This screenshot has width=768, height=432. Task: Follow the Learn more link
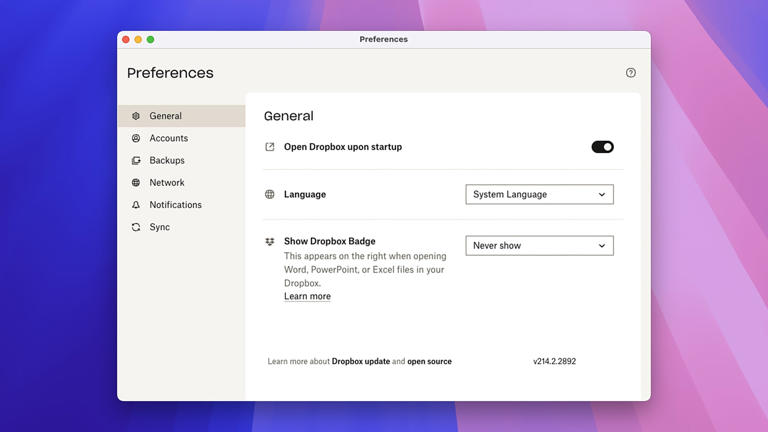pos(307,296)
